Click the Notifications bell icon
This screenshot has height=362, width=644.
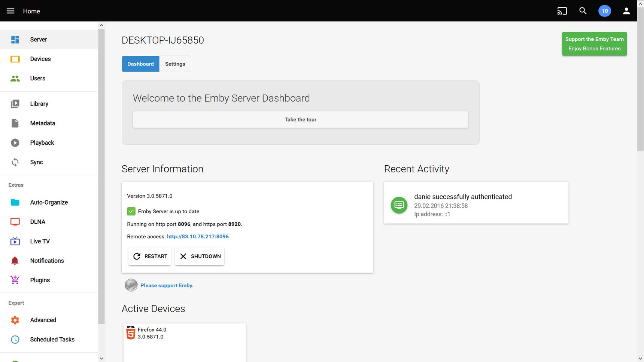pos(15,261)
